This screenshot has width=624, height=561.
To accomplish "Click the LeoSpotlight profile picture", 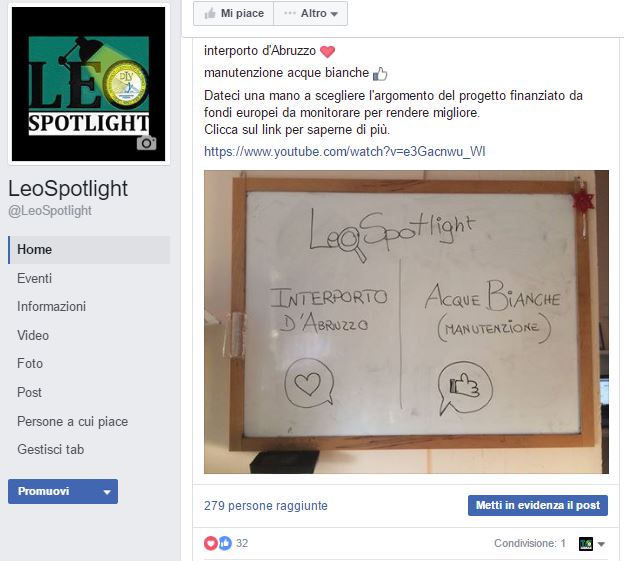I will click(x=89, y=84).
